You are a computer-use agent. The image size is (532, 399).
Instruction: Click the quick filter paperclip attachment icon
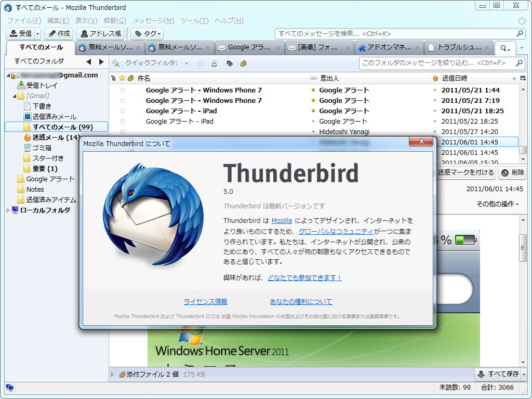(243, 62)
